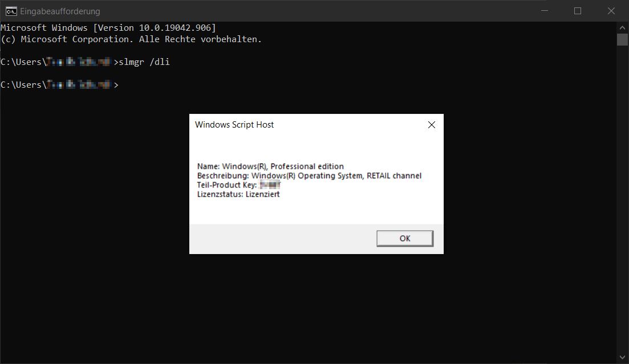Click the 'Lizenzstatus: Lizenziert' line
This screenshot has width=629, height=364.
click(238, 194)
